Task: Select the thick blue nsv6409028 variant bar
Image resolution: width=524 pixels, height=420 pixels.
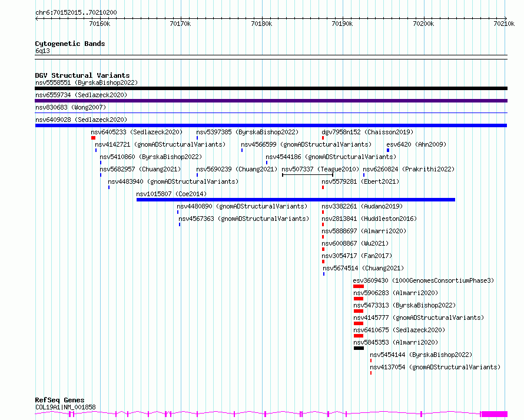Action: 271,125
